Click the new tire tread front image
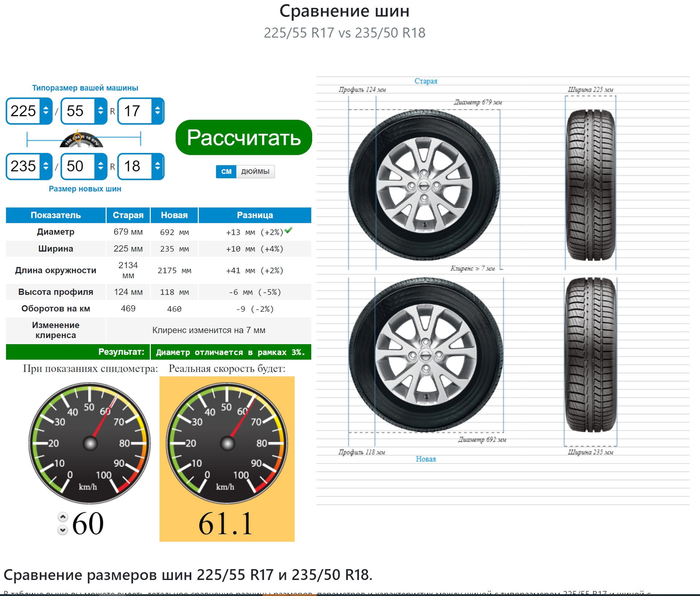This screenshot has width=700, height=596. click(x=590, y=354)
